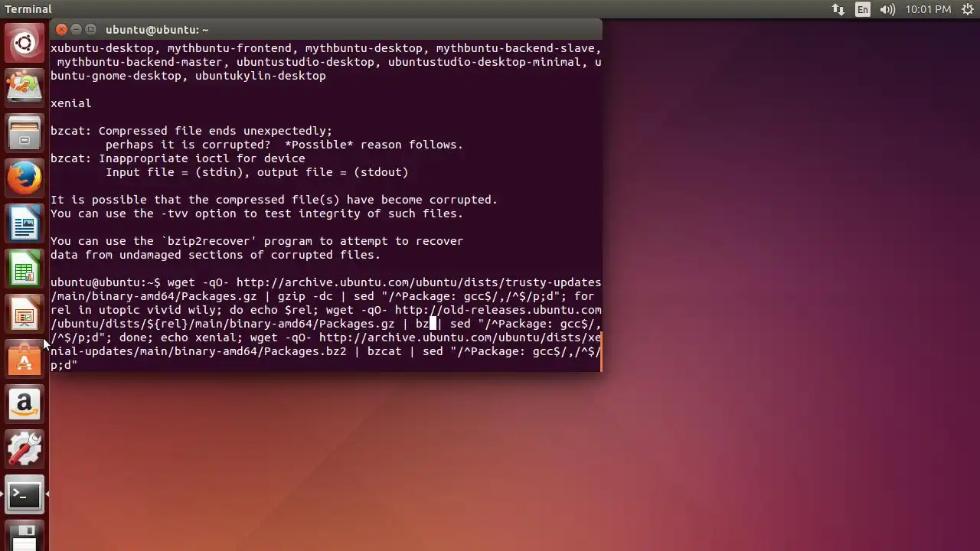Open LibreOffice Writer from the dock
This screenshot has width=980, height=551.
(x=24, y=224)
